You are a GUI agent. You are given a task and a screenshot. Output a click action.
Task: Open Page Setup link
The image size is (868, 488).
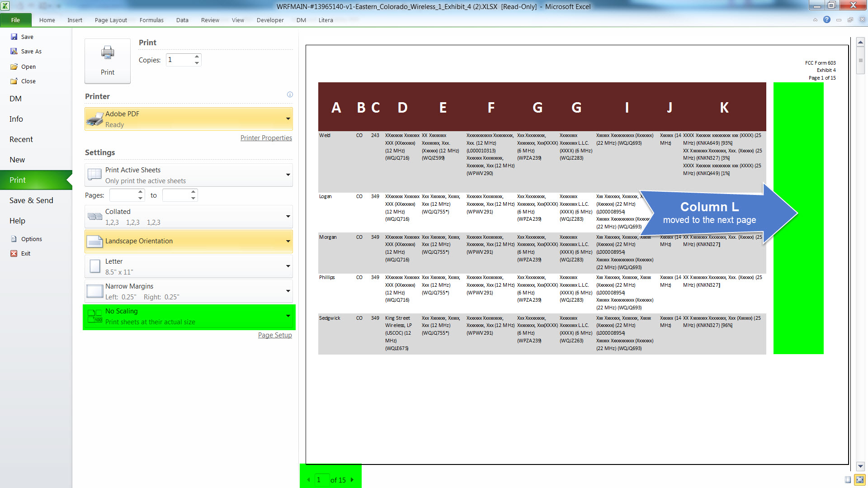[x=275, y=335]
